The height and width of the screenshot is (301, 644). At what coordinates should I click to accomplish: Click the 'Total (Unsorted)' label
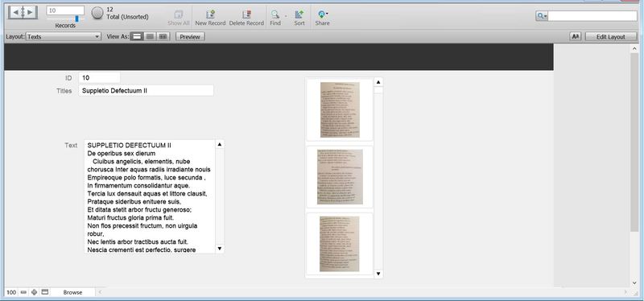point(127,17)
